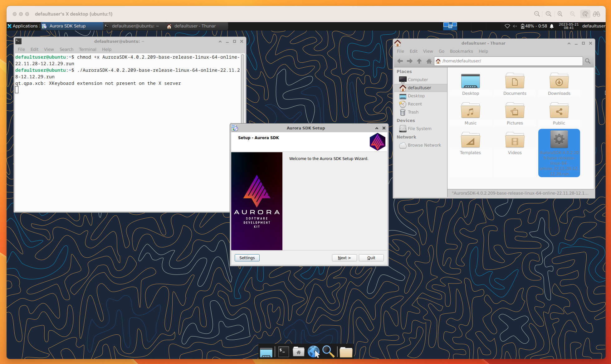Roll up the Aurora SDK Setup window
611x364 pixels.
[377, 128]
